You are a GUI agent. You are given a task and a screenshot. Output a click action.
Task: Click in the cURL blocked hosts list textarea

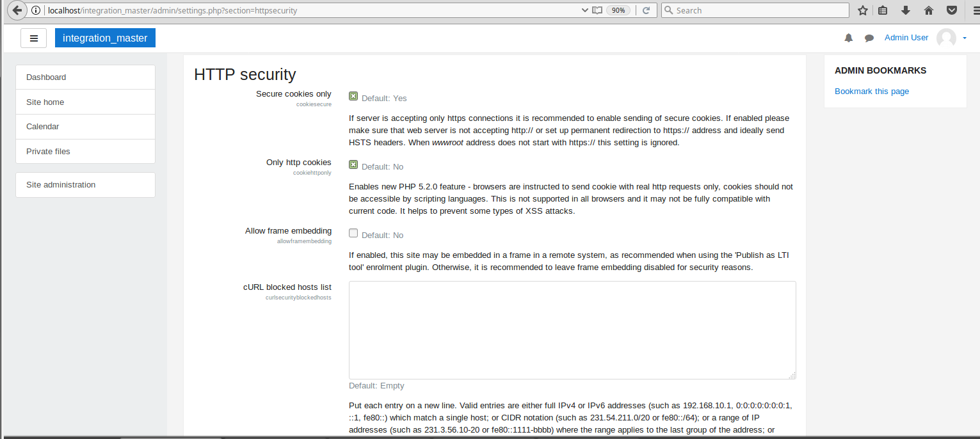(x=572, y=330)
